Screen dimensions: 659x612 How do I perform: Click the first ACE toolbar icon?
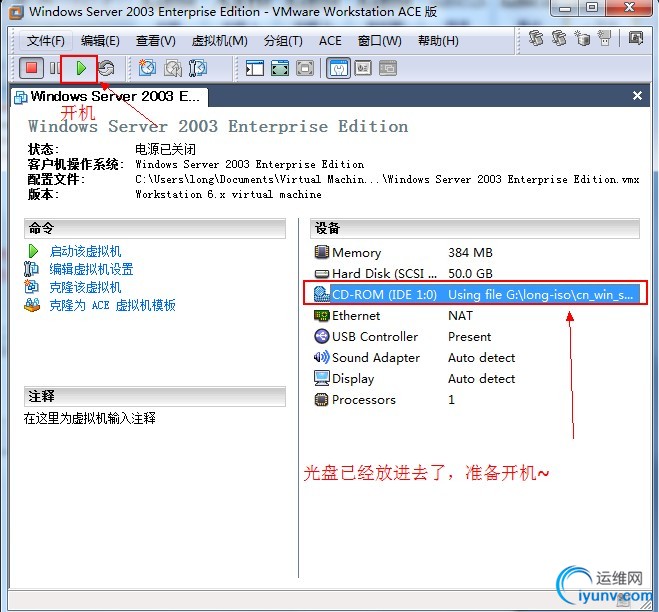coord(535,39)
